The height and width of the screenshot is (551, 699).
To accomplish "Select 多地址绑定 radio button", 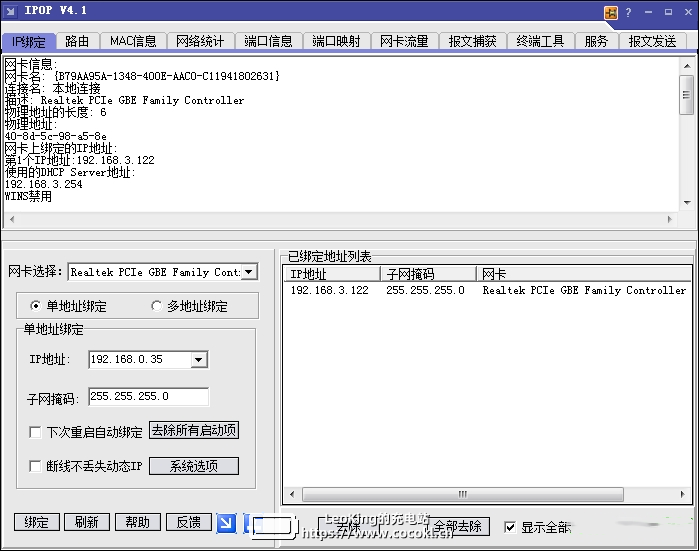I will point(156,306).
